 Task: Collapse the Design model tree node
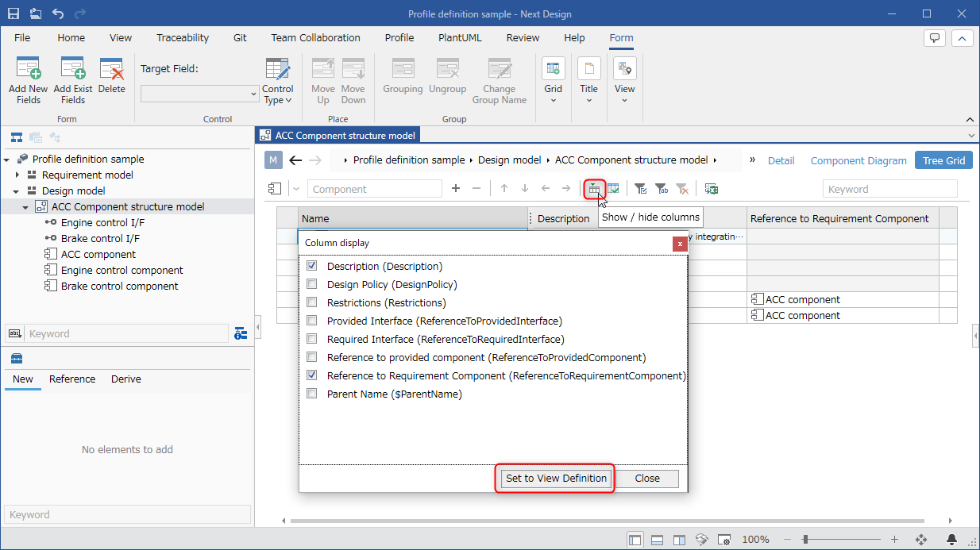coord(17,190)
